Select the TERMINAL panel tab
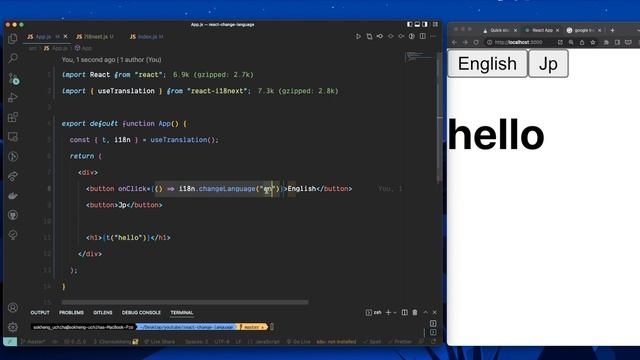Viewport: 640px width, 360px height. click(x=182, y=313)
